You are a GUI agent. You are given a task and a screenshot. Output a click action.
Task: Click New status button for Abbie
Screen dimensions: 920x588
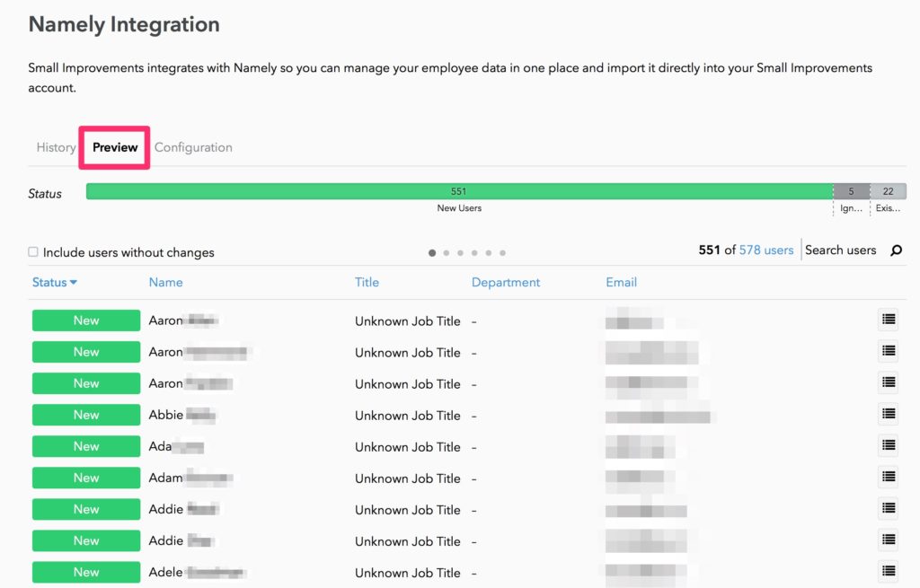point(86,415)
